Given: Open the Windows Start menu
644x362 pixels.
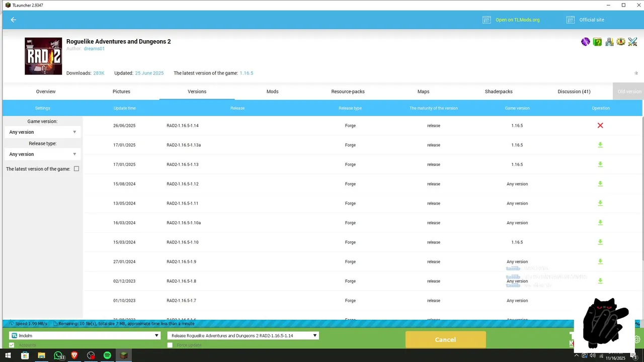Looking at the screenshot, I should 8,355.
